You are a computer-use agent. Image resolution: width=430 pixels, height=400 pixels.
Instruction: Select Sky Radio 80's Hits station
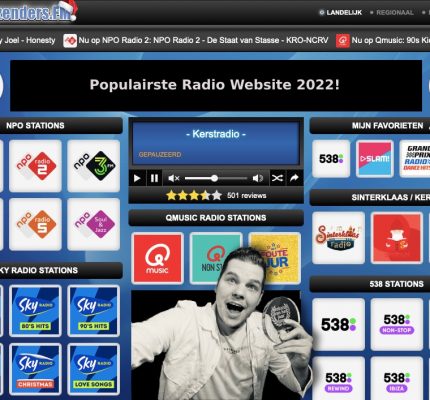[x=35, y=311]
